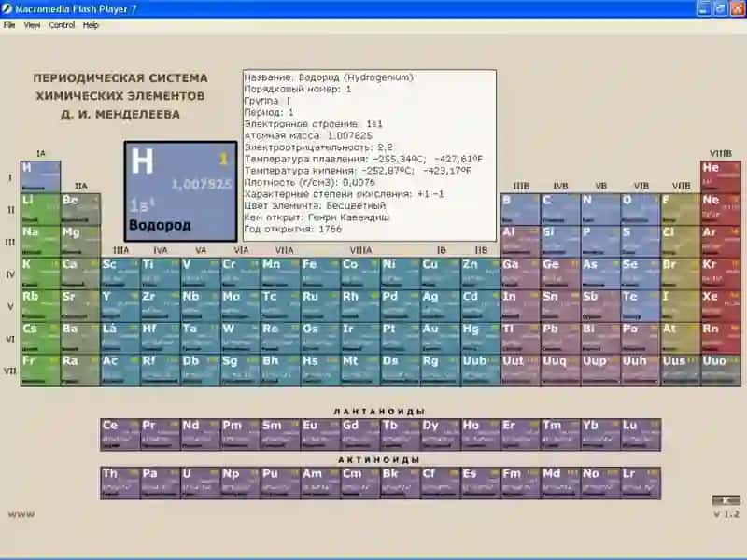This screenshot has width=747, height=560.
Task: Open the Help menu
Action: click(x=91, y=25)
